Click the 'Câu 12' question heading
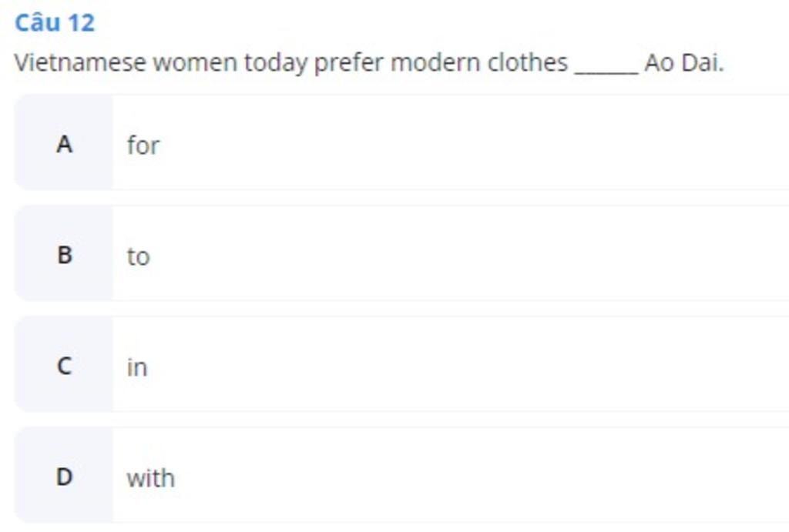The image size is (789, 532). [x=55, y=22]
